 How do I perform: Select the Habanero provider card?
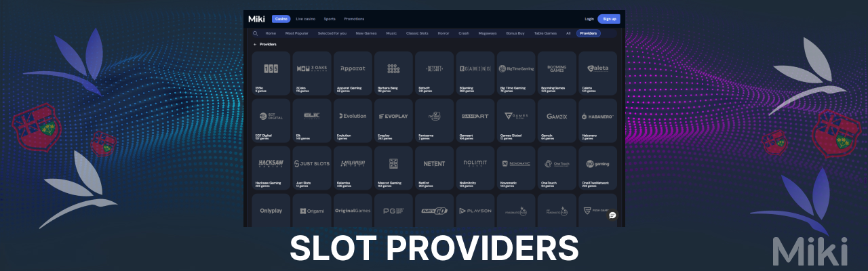(597, 121)
